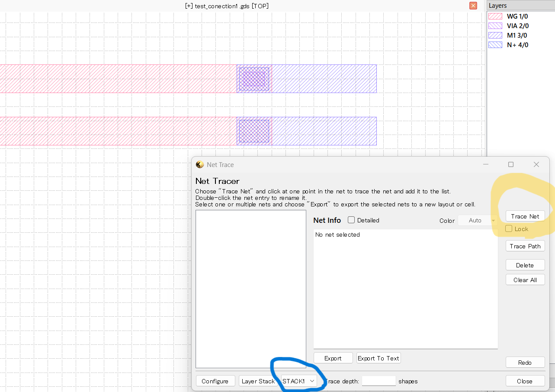Open the Configure settings
The width and height of the screenshot is (555, 392).
215,381
